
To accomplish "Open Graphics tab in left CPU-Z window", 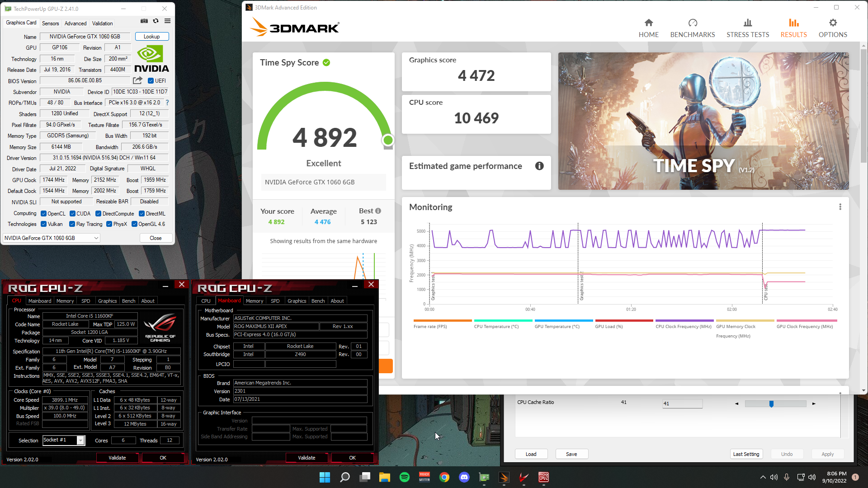I will coord(108,301).
